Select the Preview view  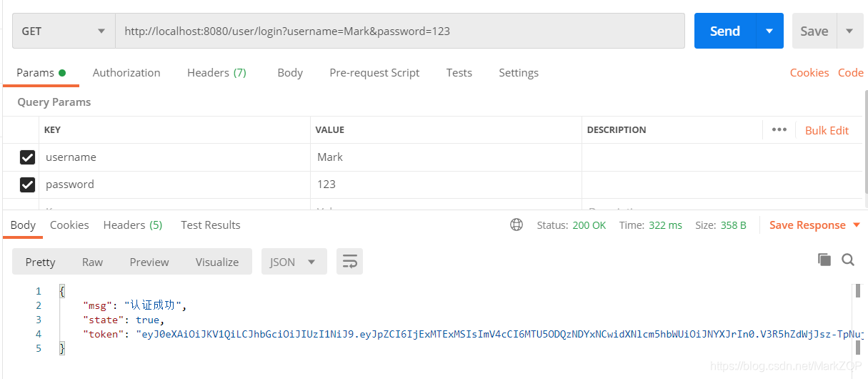coord(149,262)
